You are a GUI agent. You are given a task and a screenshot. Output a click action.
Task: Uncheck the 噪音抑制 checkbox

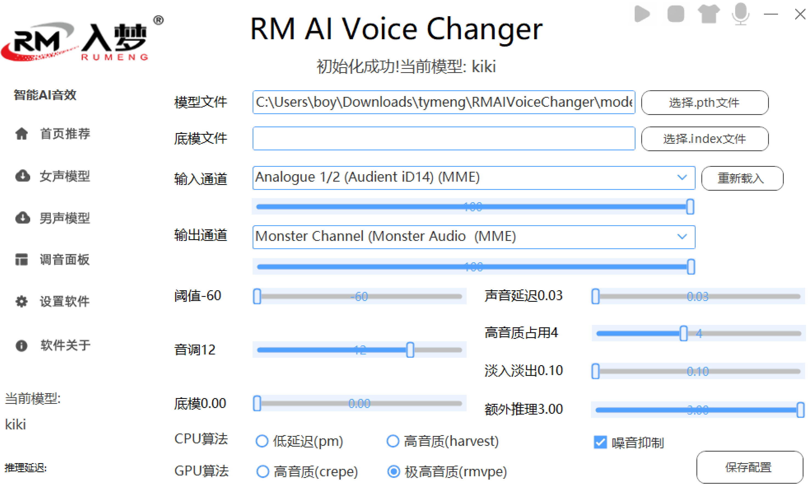tap(601, 443)
